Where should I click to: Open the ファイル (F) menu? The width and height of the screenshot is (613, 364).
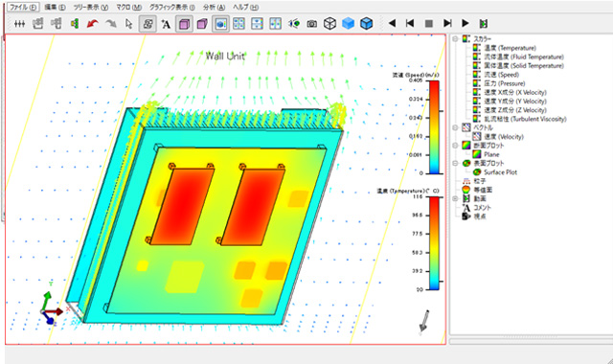[23, 7]
